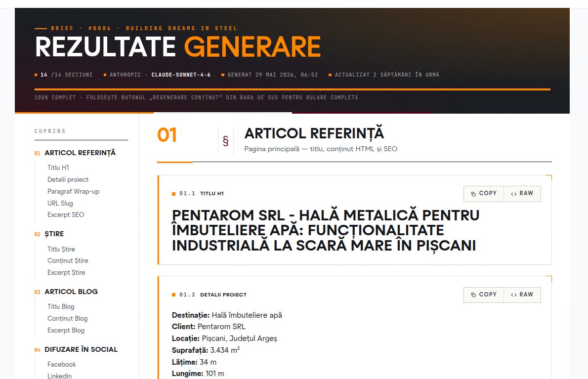The width and height of the screenshot is (588, 379).
Task: Click the Client: Pentarom SRL line
Action: pos(209,327)
